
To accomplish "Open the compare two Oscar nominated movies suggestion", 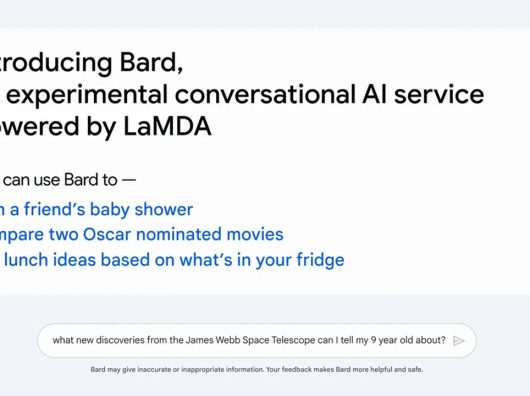I will pyautogui.click(x=142, y=234).
